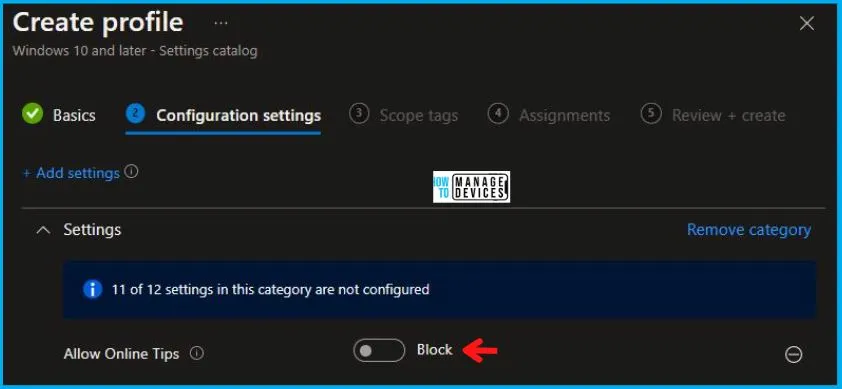The image size is (842, 389).
Task: Click the step 5 circle icon
Action: 651,114
